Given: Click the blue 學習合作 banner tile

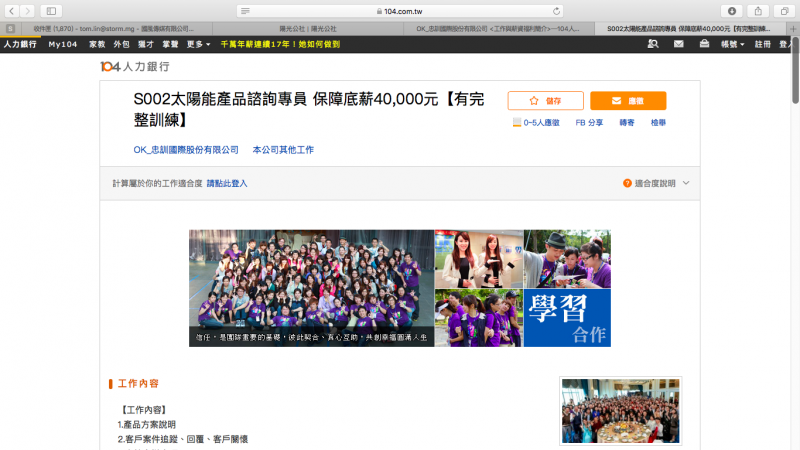Looking at the screenshot, I should coord(567,318).
